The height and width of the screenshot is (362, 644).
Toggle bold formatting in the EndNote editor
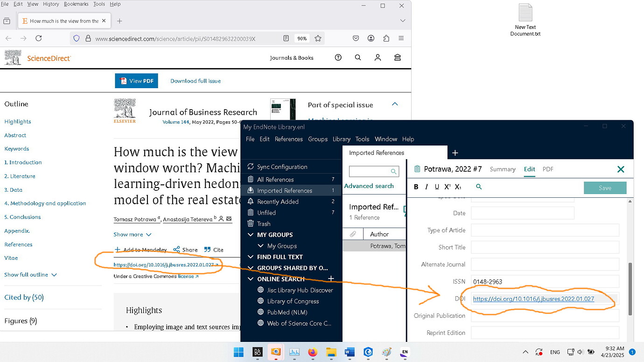[415, 187]
